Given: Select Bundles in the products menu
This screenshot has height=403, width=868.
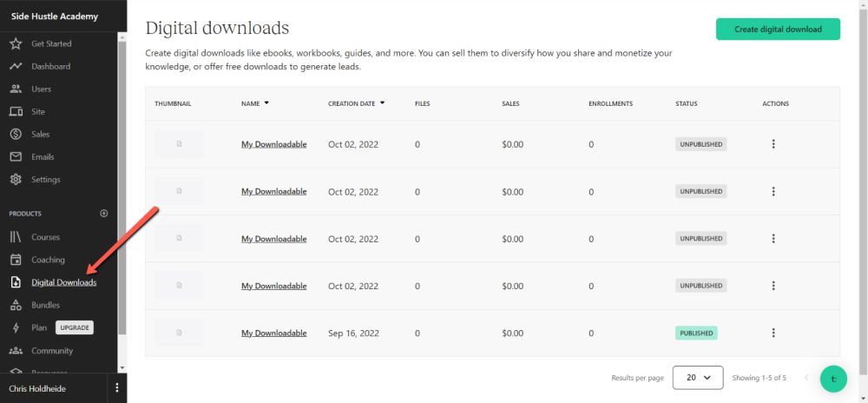Looking at the screenshot, I should 45,305.
